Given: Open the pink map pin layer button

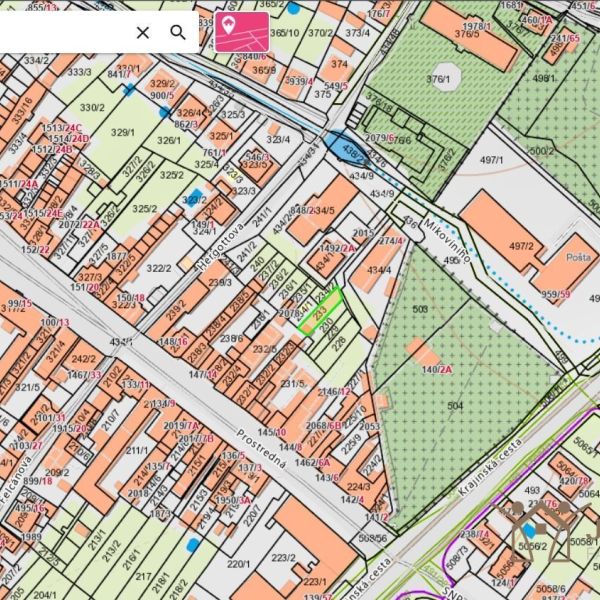Looking at the screenshot, I should point(241,31).
